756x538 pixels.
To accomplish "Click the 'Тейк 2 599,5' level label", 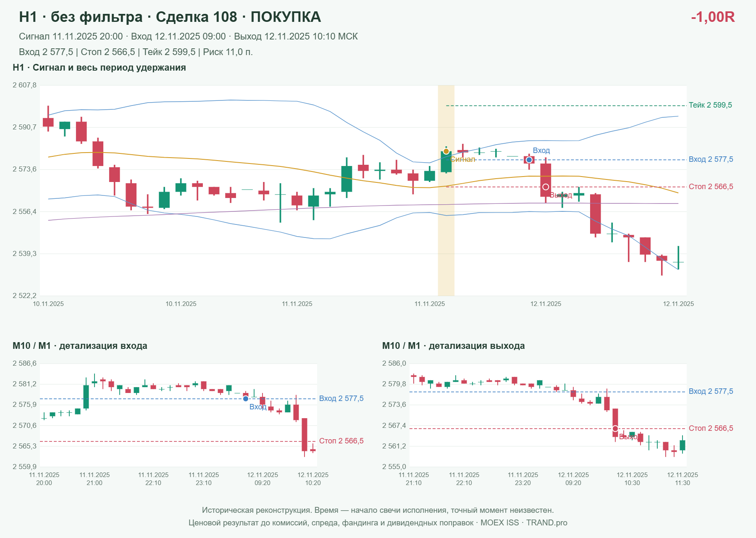I will pyautogui.click(x=710, y=105).
